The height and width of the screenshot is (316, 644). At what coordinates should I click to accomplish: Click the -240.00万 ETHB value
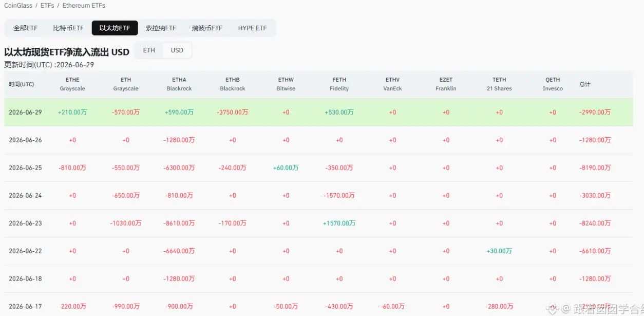[233, 168]
